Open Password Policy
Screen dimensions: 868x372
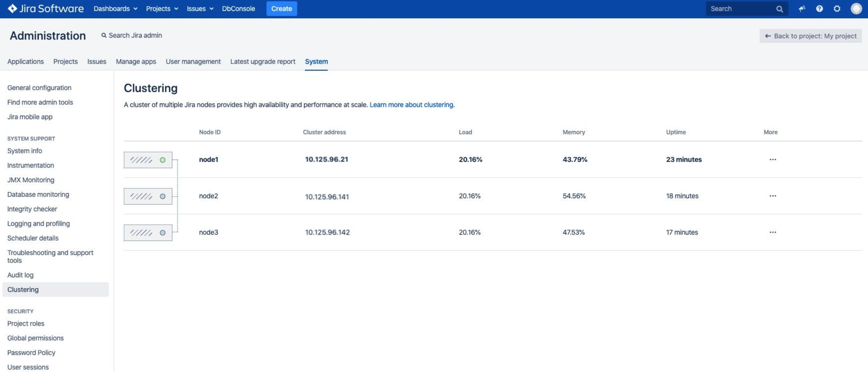click(x=31, y=353)
